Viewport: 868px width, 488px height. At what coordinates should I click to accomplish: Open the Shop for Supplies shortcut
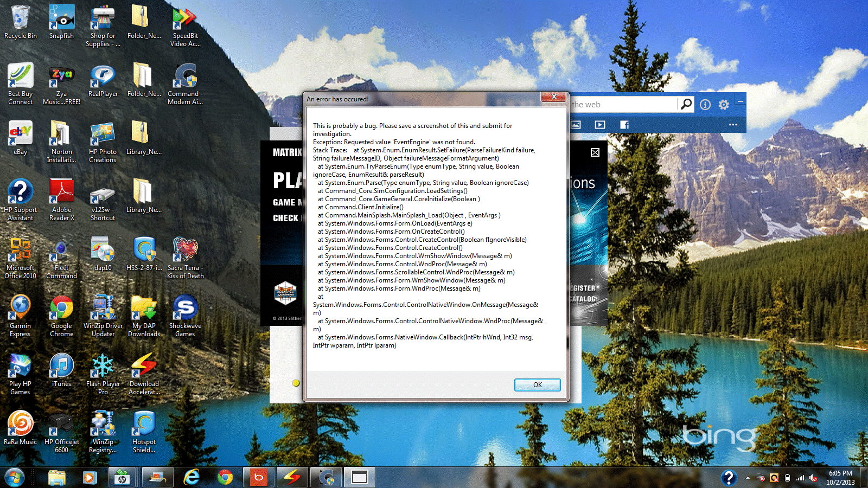[103, 26]
